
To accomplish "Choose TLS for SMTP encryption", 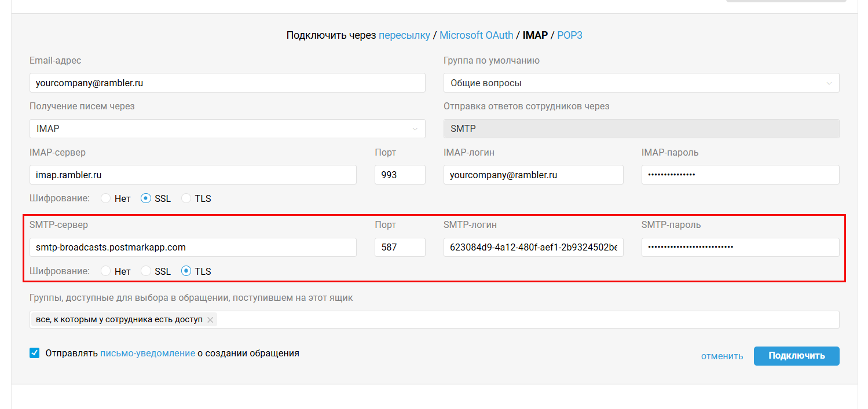I will tap(186, 271).
